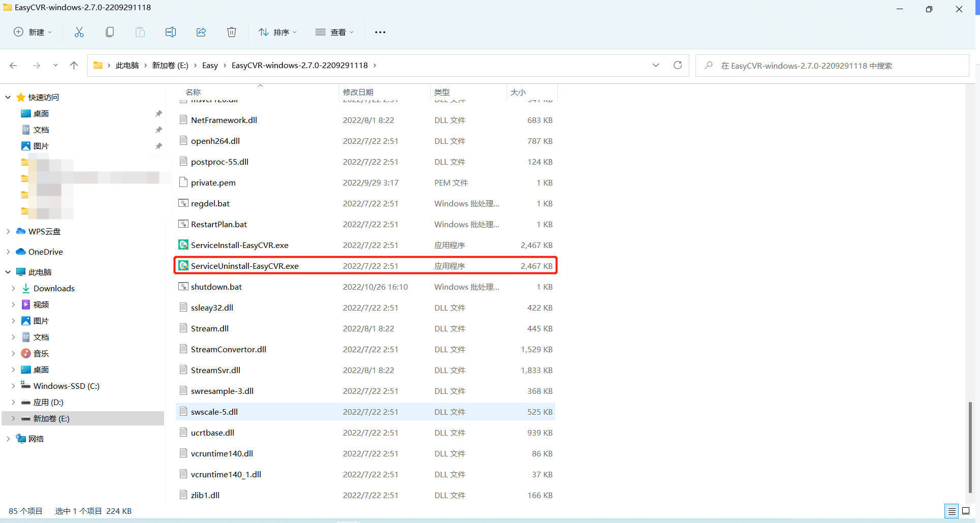Select the ssleay32.dll file
The height and width of the screenshot is (523, 980).
click(365, 307)
